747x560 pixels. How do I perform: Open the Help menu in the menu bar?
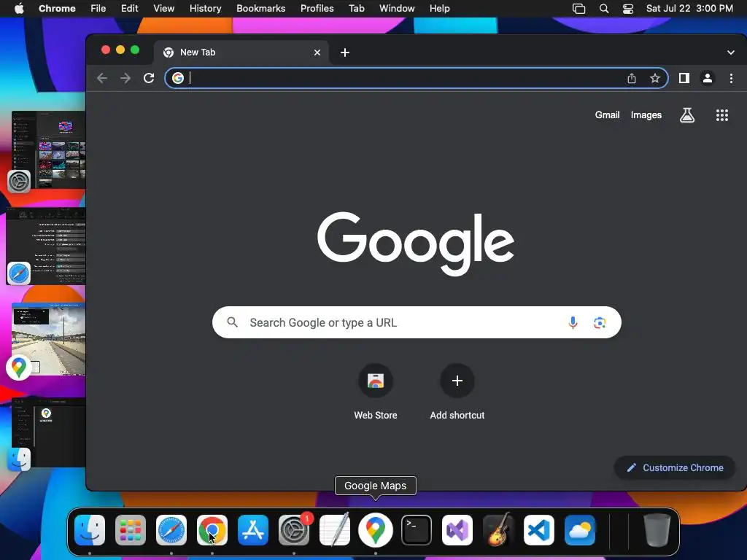[x=439, y=8]
